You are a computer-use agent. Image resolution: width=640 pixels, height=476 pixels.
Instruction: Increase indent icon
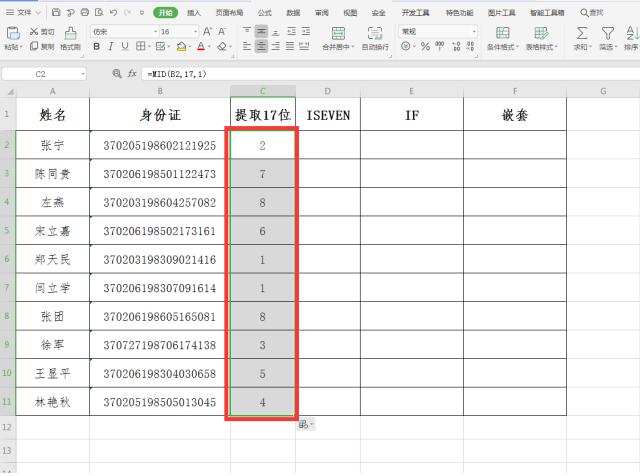pos(306,31)
